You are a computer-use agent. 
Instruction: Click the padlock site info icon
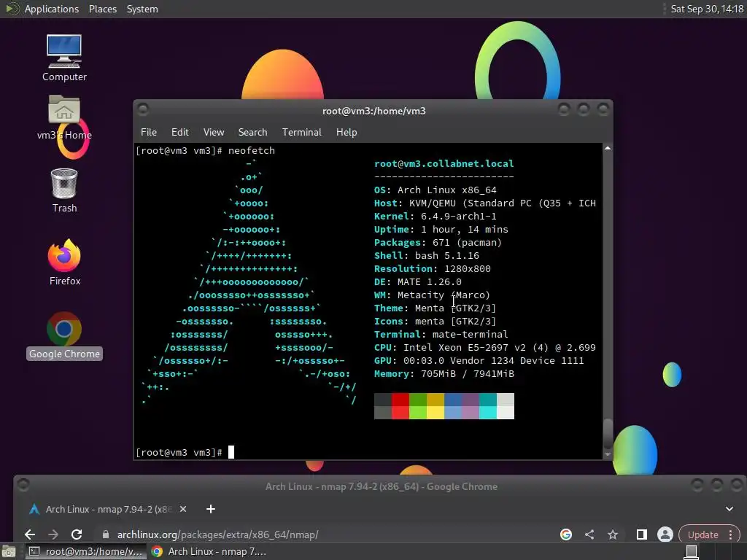click(106, 534)
